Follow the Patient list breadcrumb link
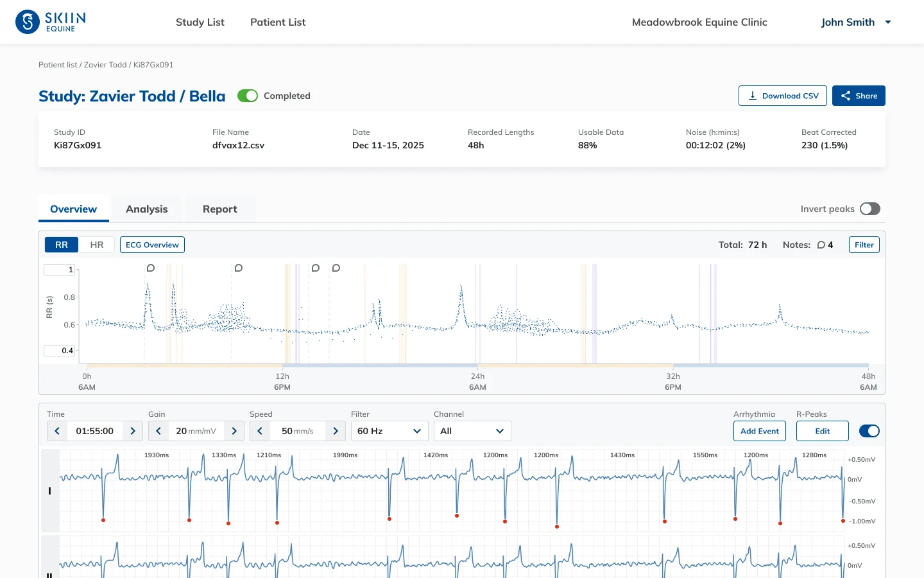The width and height of the screenshot is (924, 578). tap(58, 65)
